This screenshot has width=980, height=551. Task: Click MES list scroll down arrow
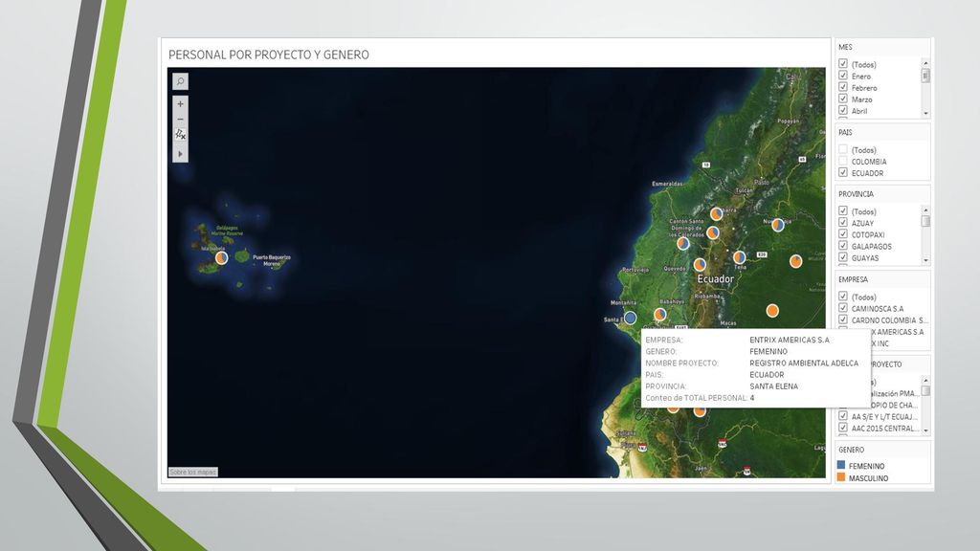925,114
